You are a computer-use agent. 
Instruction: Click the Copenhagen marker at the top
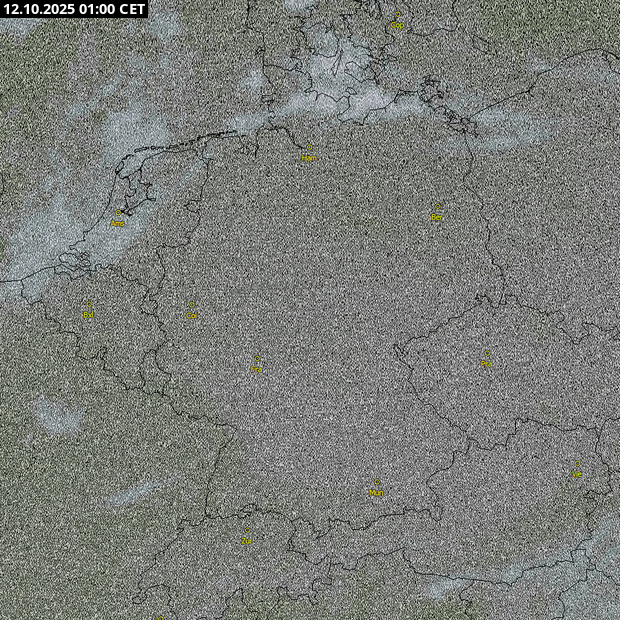[x=397, y=20]
